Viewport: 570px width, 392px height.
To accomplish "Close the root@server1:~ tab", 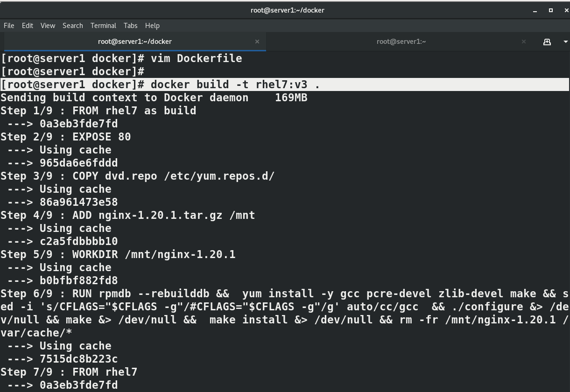I will (x=524, y=42).
